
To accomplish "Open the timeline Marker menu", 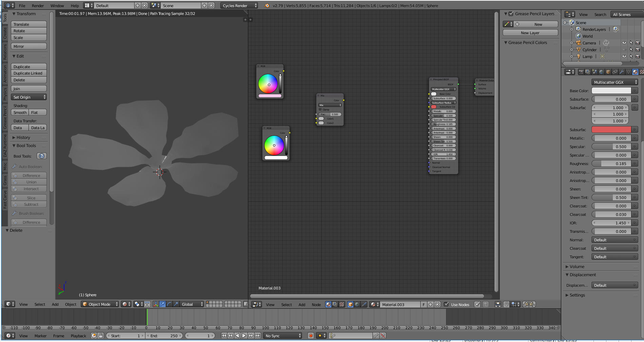I will [x=40, y=336].
